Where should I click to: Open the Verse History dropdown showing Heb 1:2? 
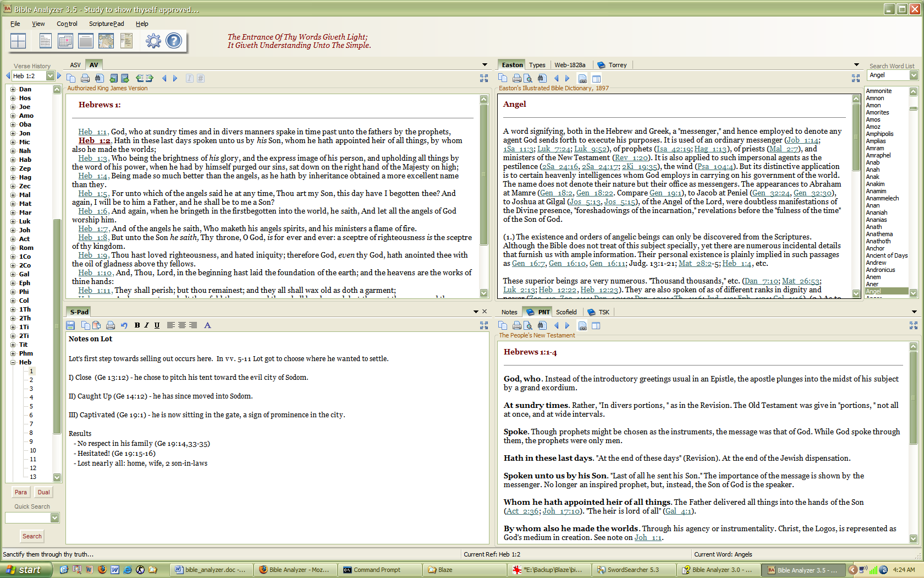click(x=51, y=76)
